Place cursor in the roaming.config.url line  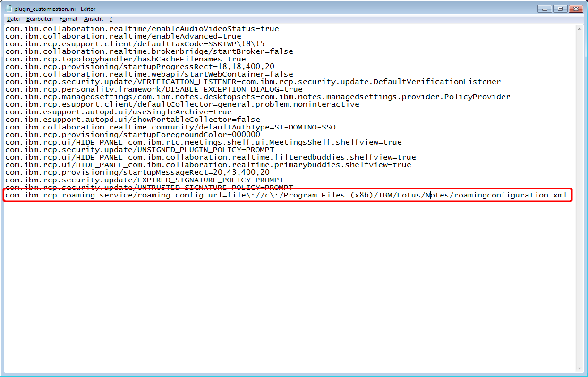pos(283,195)
